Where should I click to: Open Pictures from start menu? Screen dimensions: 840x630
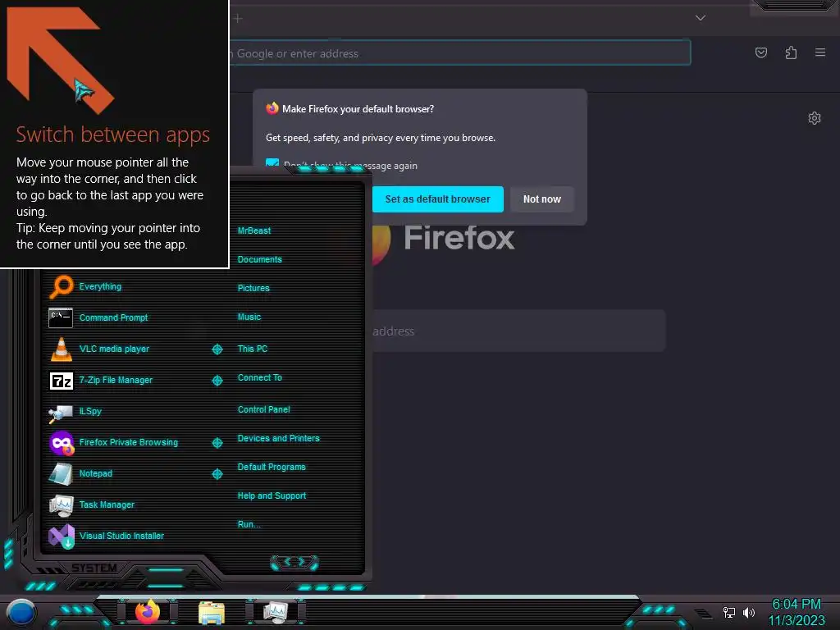(253, 288)
